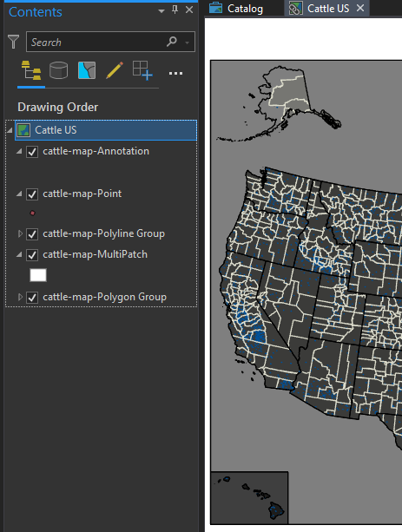Uncheck cattle-map-Annotation layer visibility
Viewport: 402px width, 532px height.
tap(32, 152)
